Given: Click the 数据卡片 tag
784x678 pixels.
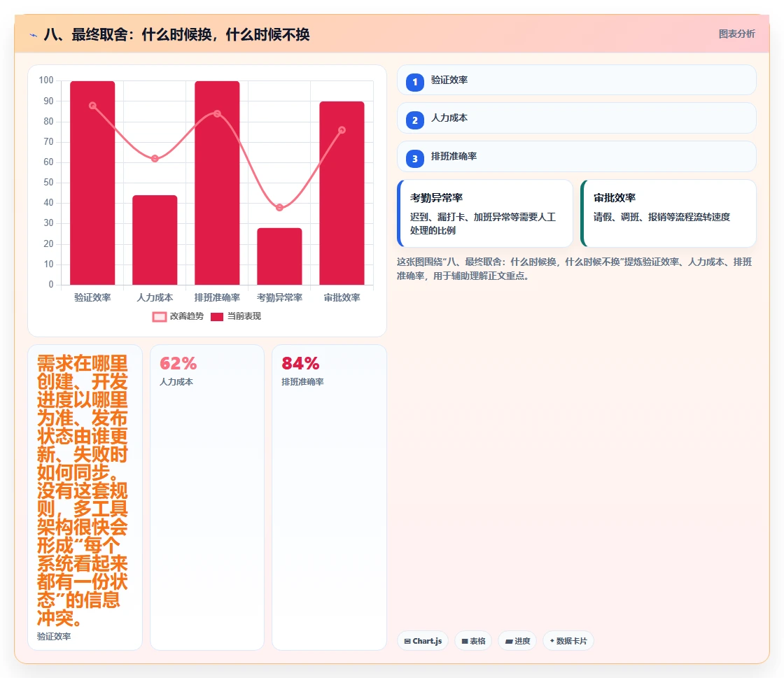Looking at the screenshot, I should [x=568, y=641].
